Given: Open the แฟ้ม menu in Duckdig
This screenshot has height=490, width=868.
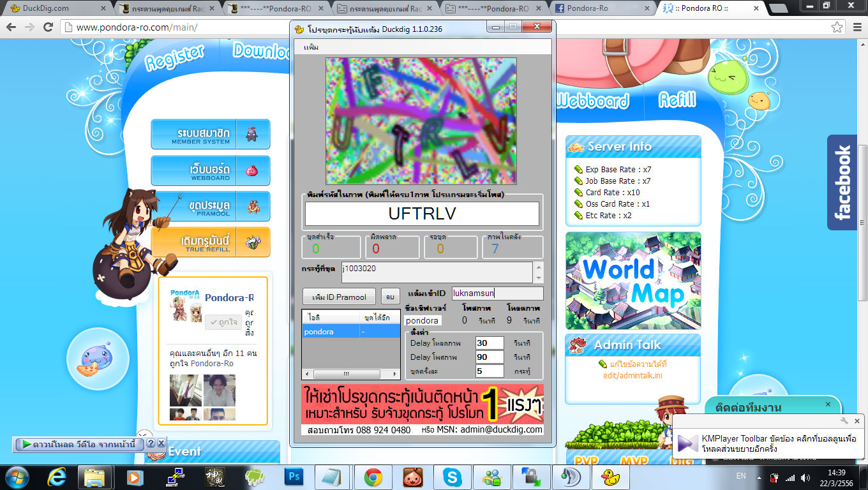Looking at the screenshot, I should (311, 47).
